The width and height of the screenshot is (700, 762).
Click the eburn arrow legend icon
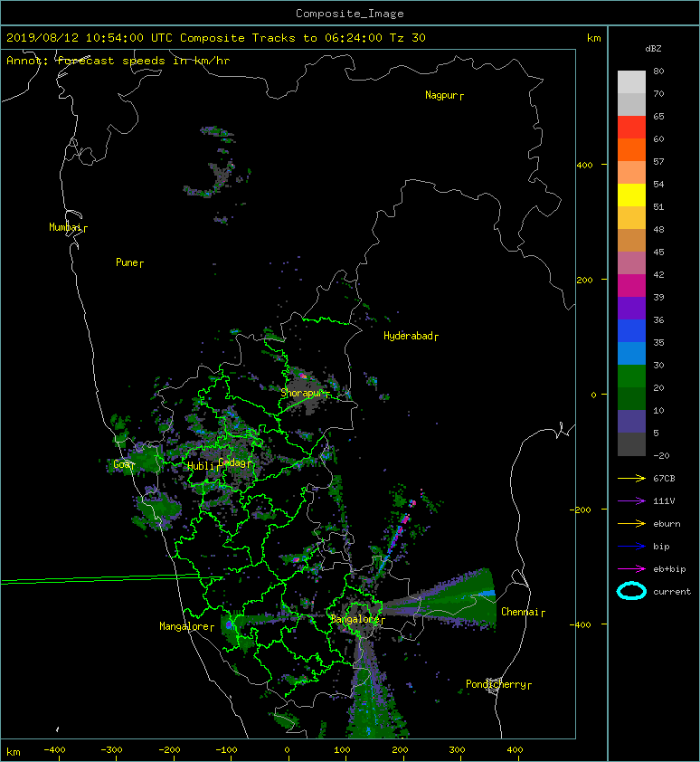pyautogui.click(x=631, y=523)
